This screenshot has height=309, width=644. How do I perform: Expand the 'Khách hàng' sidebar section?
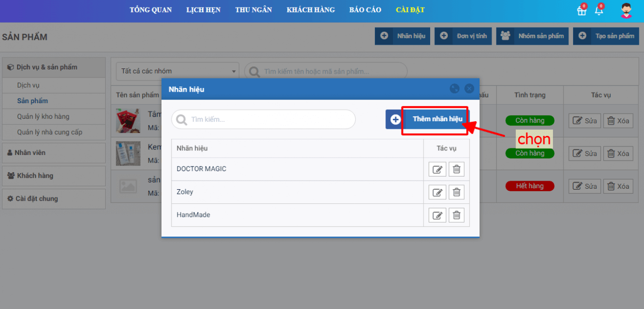point(54,176)
